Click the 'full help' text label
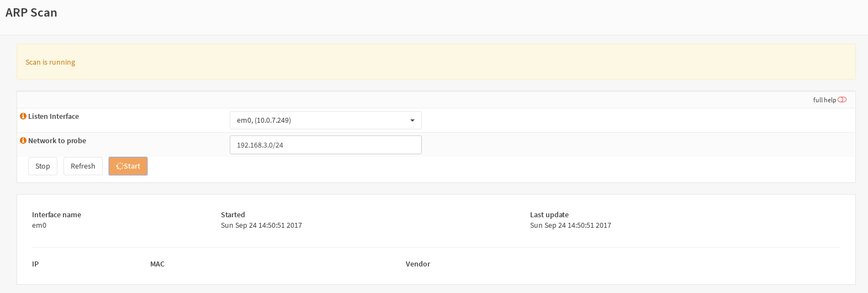This screenshot has width=868, height=293. (824, 100)
